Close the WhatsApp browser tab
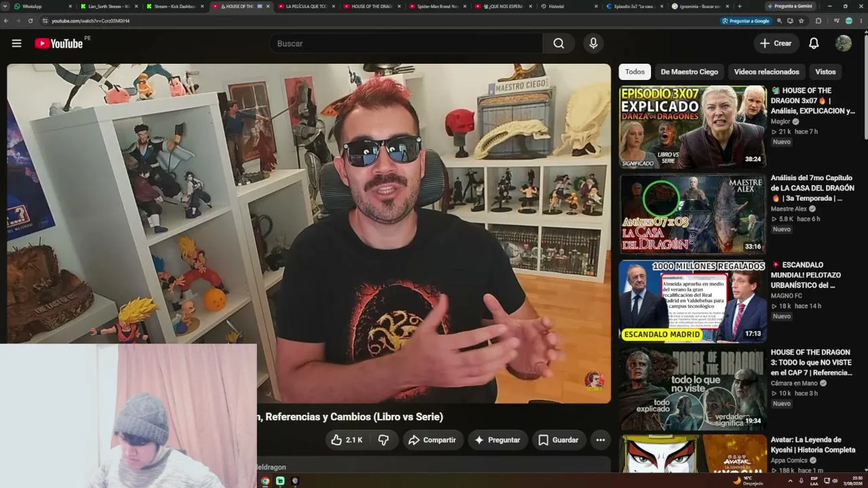Screen dimensions: 868x488 click(70, 6)
